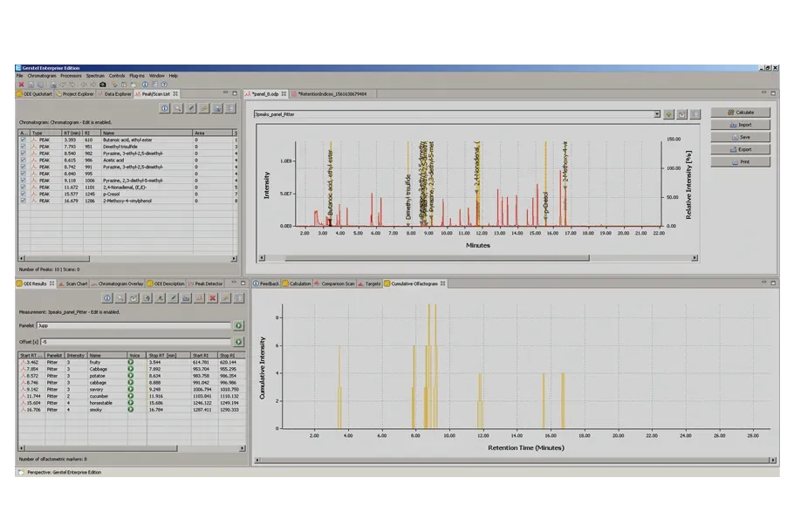Click the green arrow button beside the Offset field
Image resolution: width=794 pixels, height=532 pixels.
[x=237, y=341]
